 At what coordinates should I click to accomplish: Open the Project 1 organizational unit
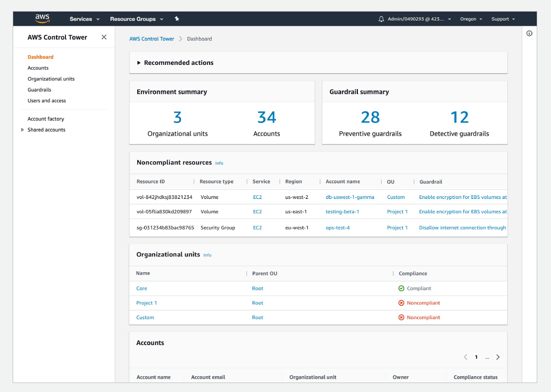pyautogui.click(x=146, y=303)
